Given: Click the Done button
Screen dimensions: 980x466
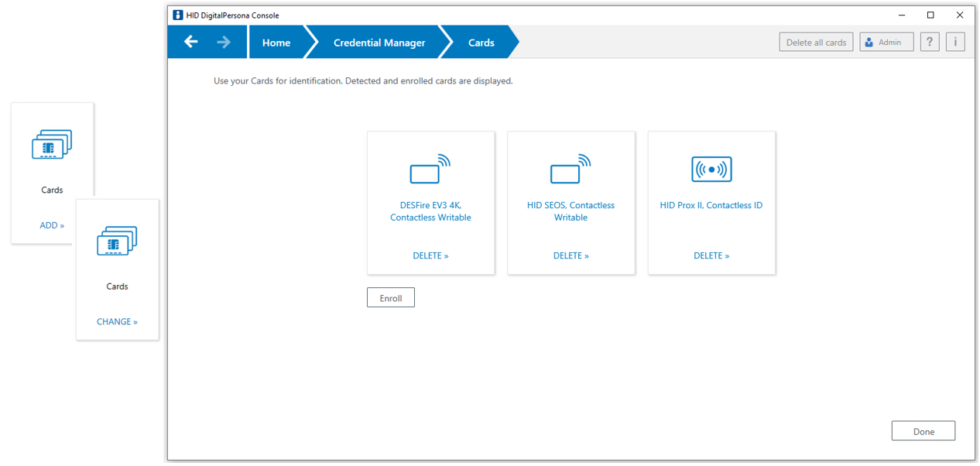Looking at the screenshot, I should coord(923,431).
